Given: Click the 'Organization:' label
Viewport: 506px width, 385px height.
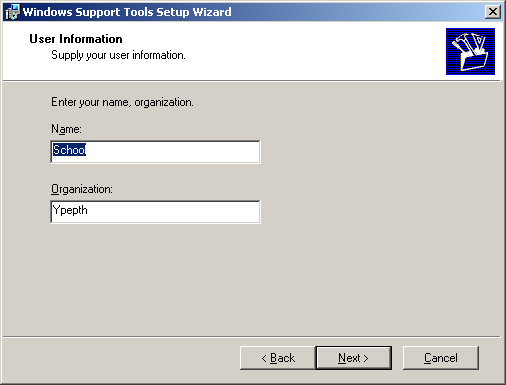Looking at the screenshot, I should pos(82,189).
